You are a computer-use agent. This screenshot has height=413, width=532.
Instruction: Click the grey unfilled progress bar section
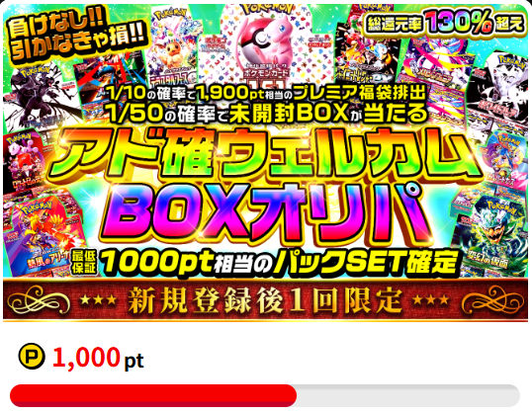click(408, 395)
